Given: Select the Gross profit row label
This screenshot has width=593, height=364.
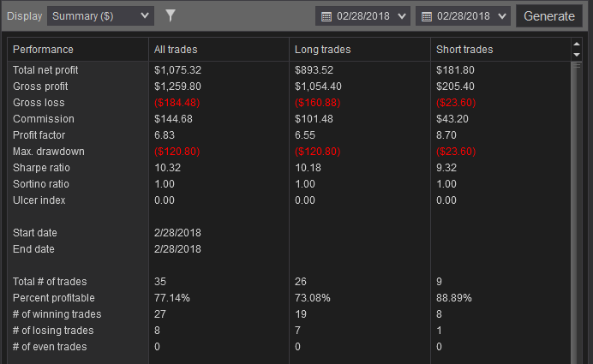Looking at the screenshot, I should 40,87.
